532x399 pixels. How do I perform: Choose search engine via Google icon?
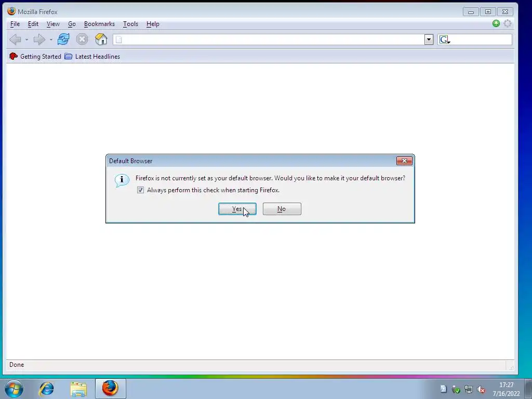(445, 39)
